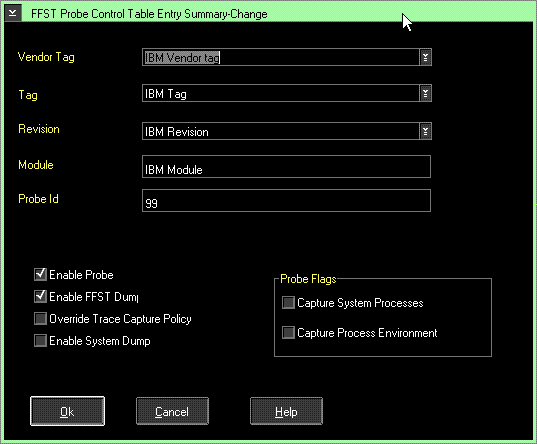Click the IBM Tag combo box field
Image resolution: width=537 pixels, height=444 pixels.
281,93
